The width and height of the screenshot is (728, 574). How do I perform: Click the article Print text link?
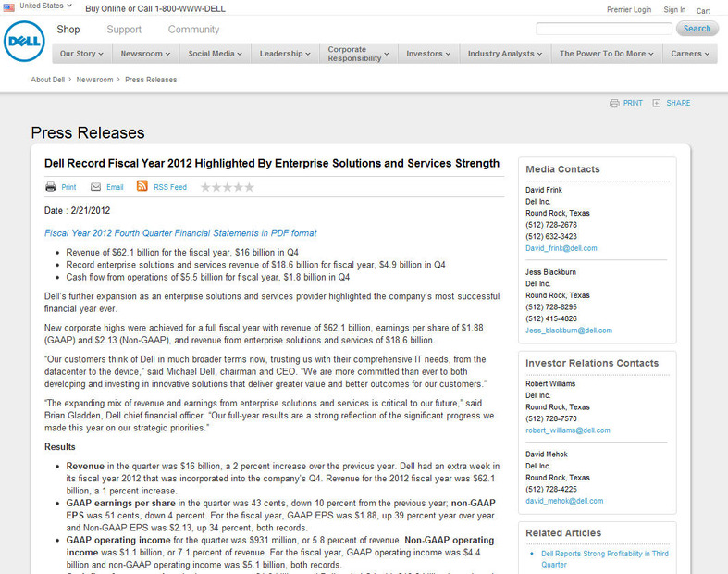[x=68, y=187]
